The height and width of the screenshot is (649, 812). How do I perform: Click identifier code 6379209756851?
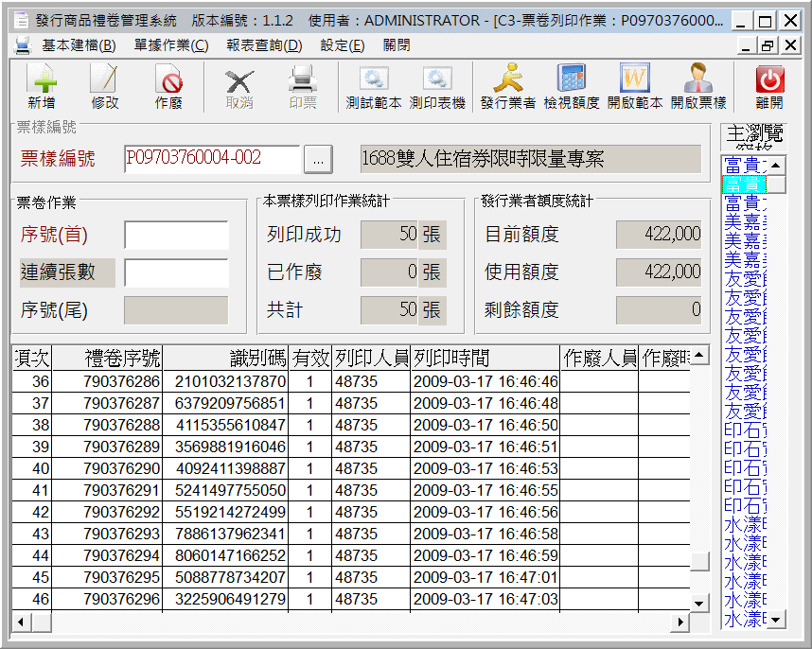[x=226, y=404]
